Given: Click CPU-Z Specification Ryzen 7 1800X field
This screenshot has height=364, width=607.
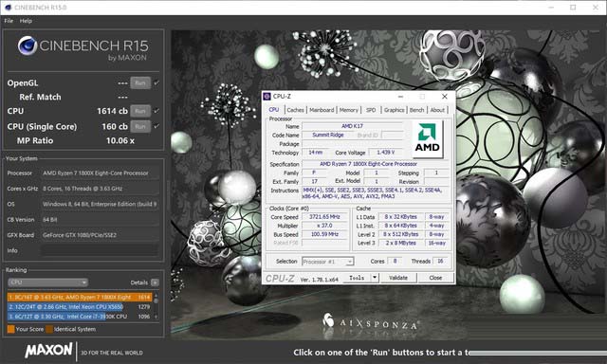Looking at the screenshot, I should [376, 164].
